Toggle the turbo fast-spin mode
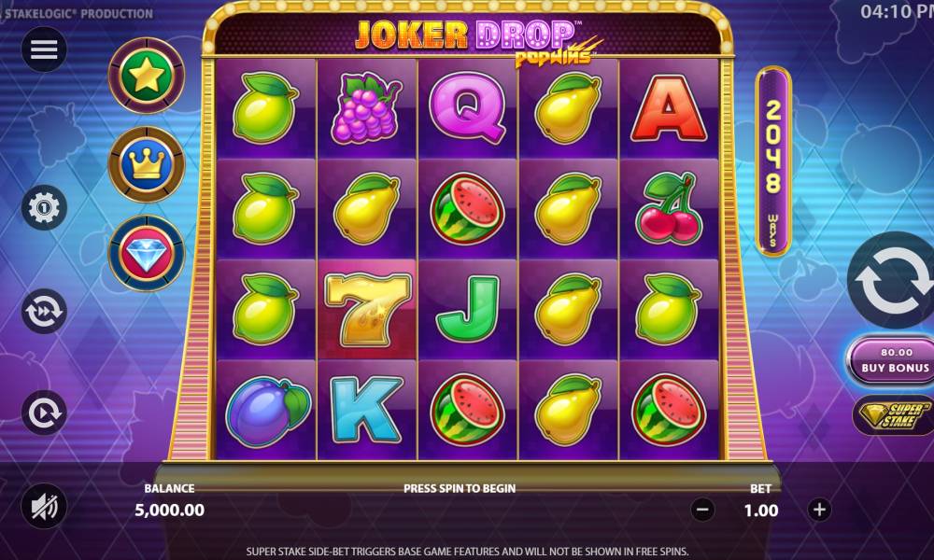 coord(44,311)
